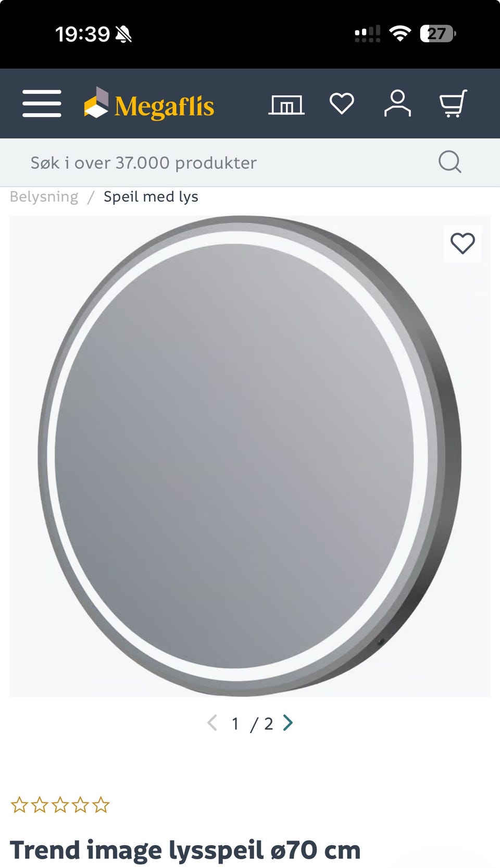This screenshot has height=868, width=500.
Task: Open the store locator icon
Action: pyautogui.click(x=286, y=104)
